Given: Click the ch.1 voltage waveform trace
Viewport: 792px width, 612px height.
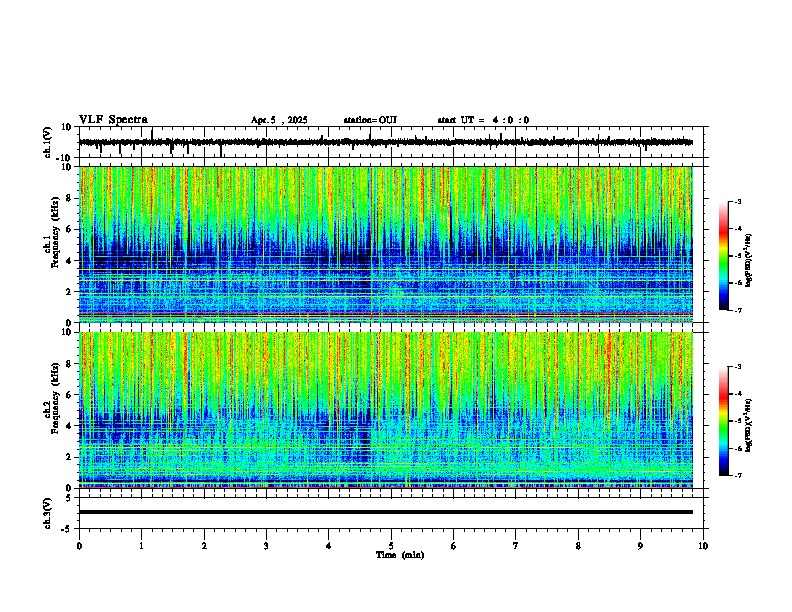Looking at the screenshot, I should pos(386,142).
